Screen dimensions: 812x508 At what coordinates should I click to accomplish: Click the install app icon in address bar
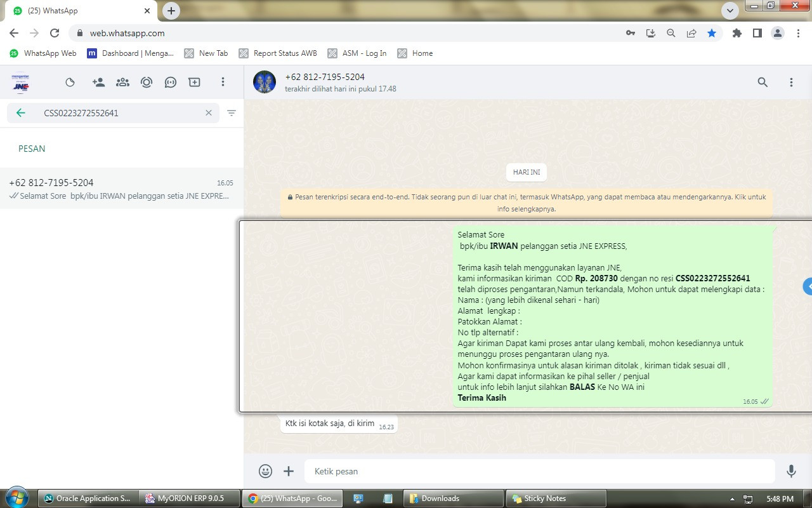[651, 33]
